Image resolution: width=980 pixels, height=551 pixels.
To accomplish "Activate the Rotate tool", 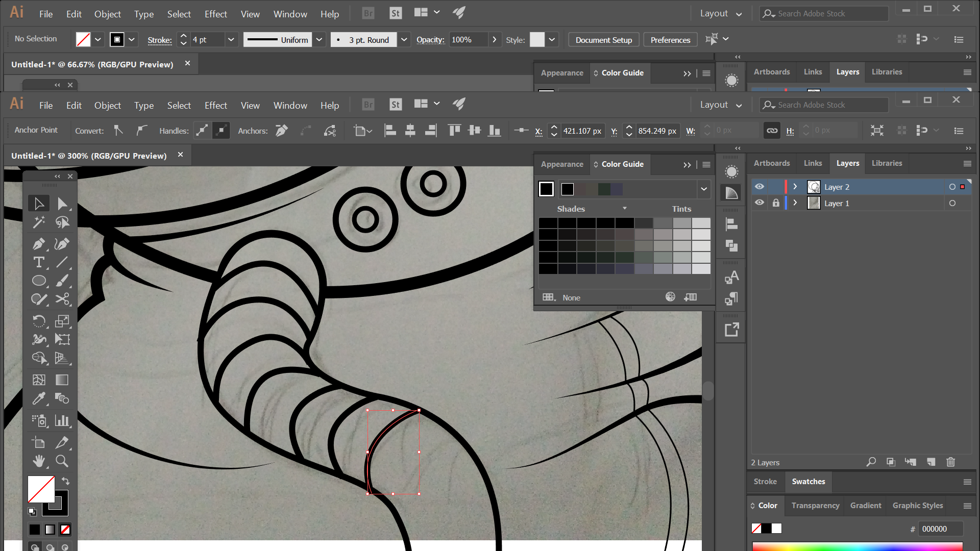I will coord(39,321).
